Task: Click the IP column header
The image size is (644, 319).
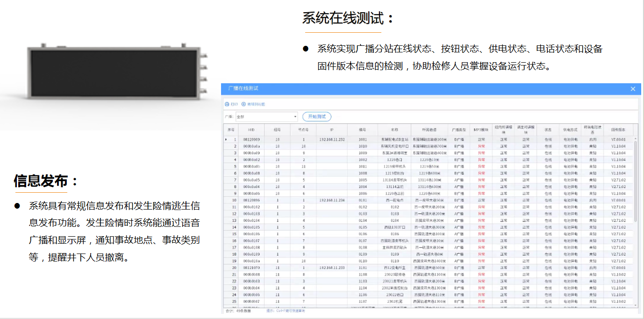Action: click(x=331, y=130)
